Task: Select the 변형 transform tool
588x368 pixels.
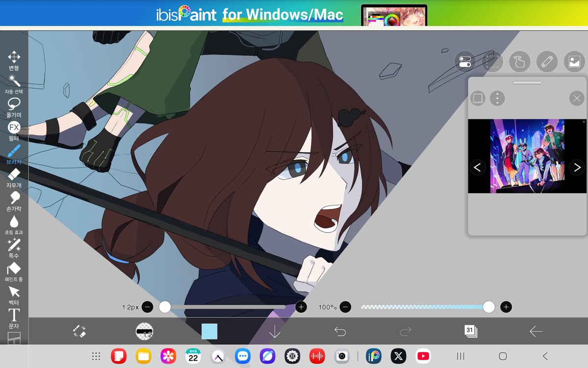Action: [14, 60]
